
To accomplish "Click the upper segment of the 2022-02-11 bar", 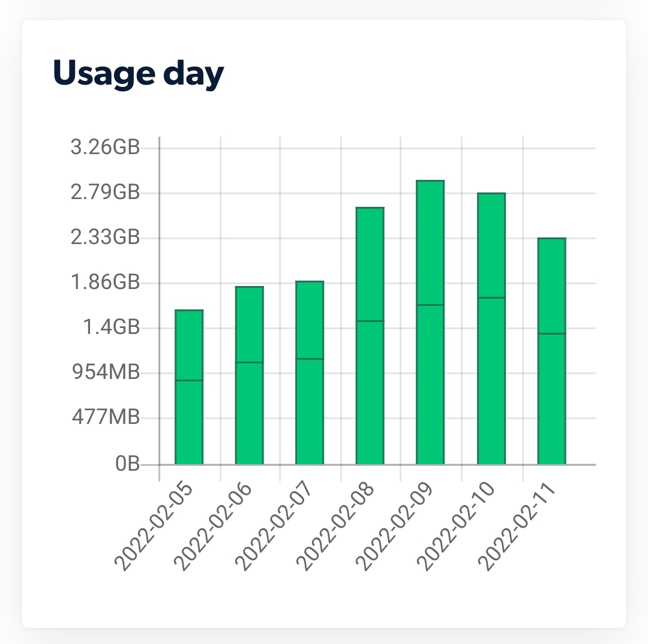I will [552, 285].
